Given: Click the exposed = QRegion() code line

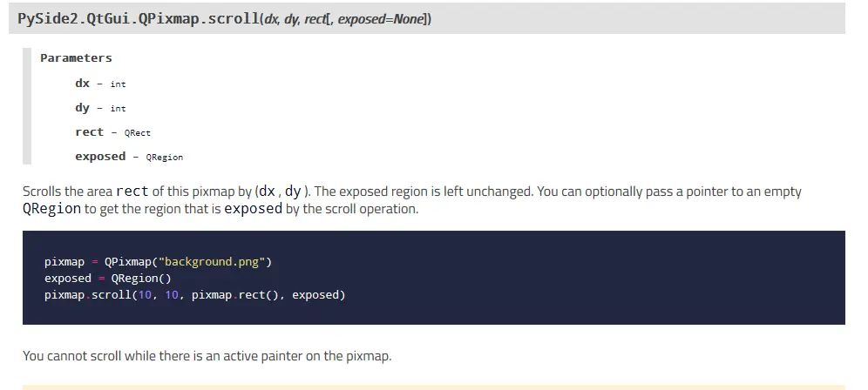Looking at the screenshot, I should [108, 279].
